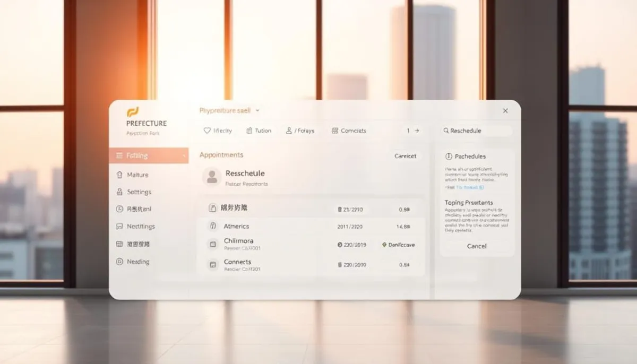
Task: Open the Tution clipboard icon
Action: 249,131
